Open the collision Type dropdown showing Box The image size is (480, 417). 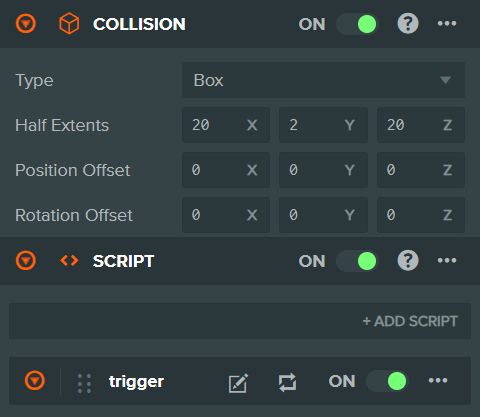(323, 80)
